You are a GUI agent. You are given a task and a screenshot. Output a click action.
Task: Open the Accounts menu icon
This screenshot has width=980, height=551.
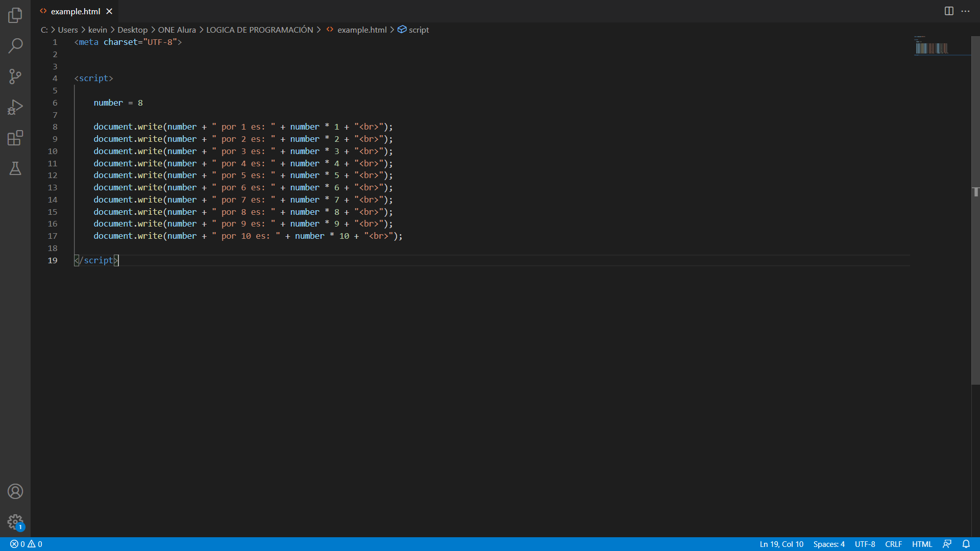pyautogui.click(x=15, y=491)
